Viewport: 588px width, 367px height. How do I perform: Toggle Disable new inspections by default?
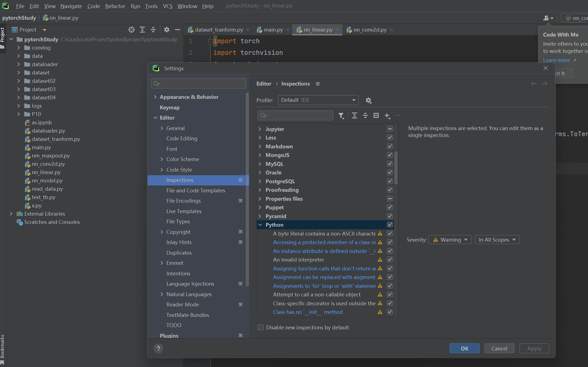[x=261, y=327]
